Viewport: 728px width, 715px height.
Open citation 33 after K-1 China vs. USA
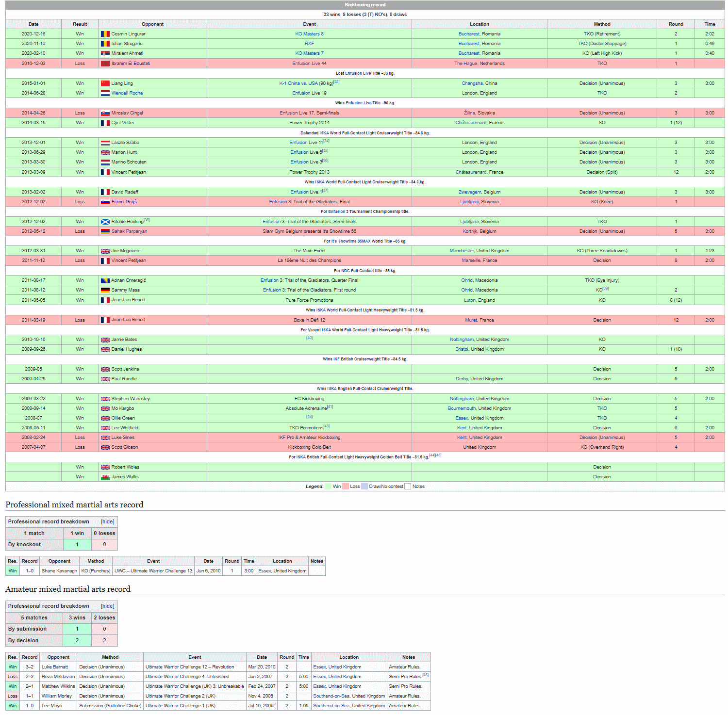pyautogui.click(x=336, y=82)
